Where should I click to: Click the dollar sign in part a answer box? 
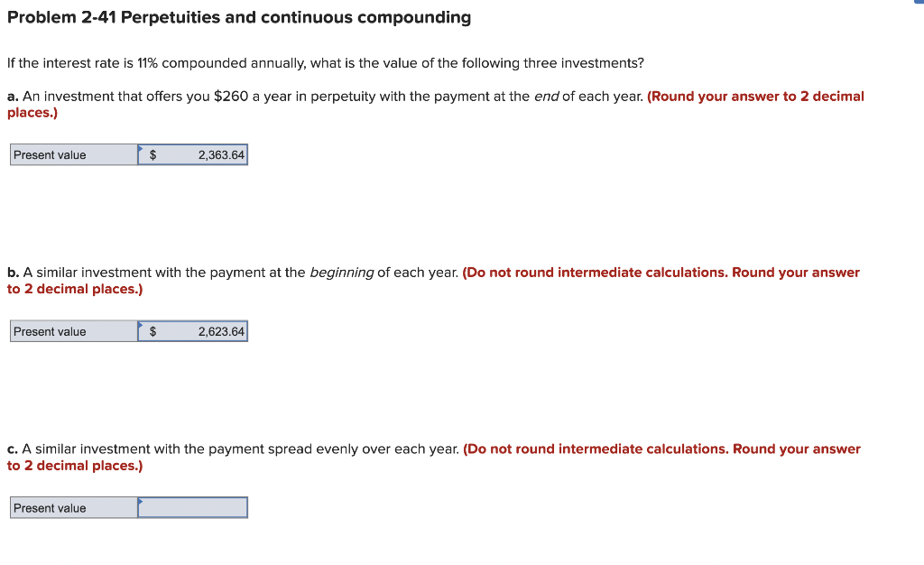[152, 154]
